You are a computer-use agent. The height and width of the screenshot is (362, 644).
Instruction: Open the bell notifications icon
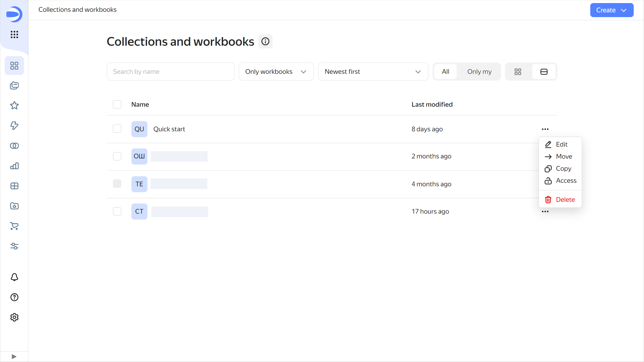[14, 277]
